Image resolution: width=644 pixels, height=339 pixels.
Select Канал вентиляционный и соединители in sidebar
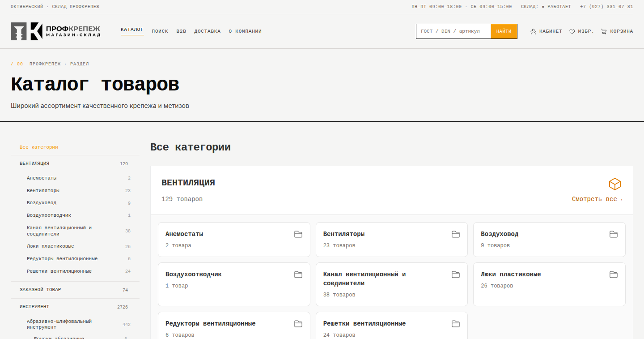click(x=59, y=231)
